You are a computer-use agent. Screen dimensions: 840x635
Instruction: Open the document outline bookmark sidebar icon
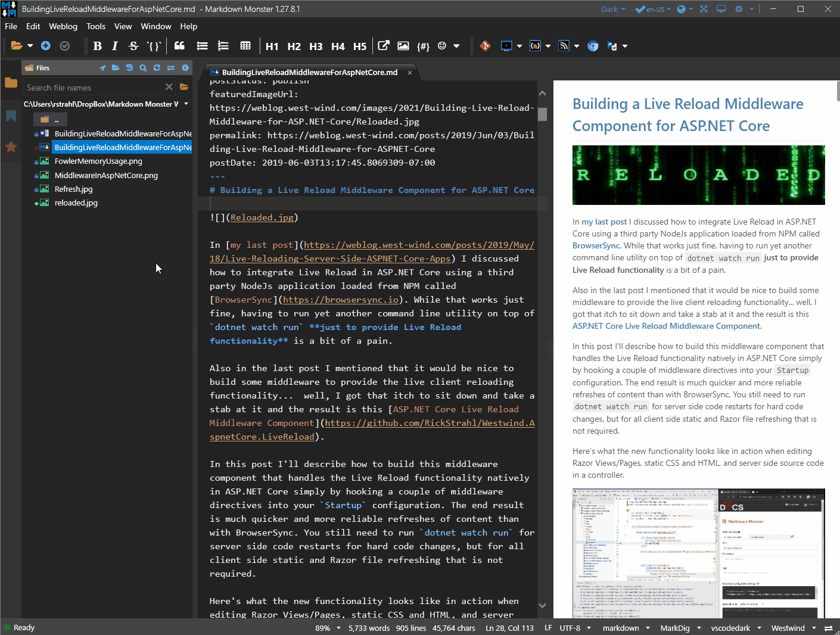click(11, 116)
